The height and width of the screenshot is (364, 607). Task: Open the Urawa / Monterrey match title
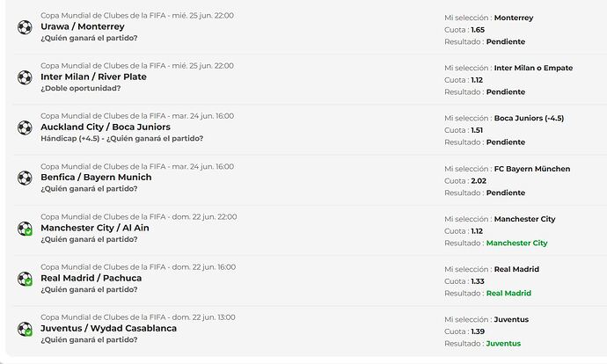click(83, 26)
